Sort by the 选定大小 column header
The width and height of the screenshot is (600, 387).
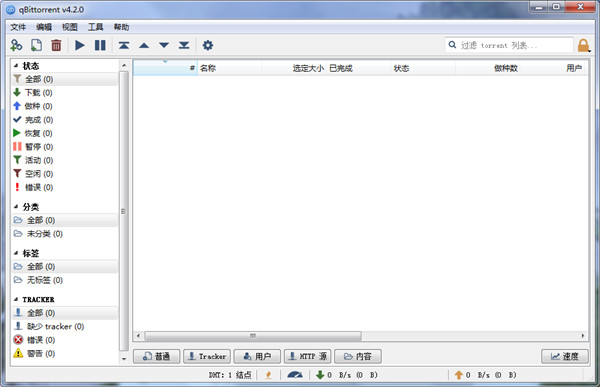pos(293,68)
